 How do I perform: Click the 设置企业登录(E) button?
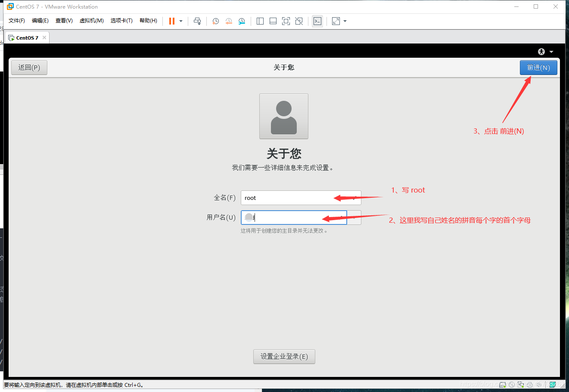pos(284,356)
